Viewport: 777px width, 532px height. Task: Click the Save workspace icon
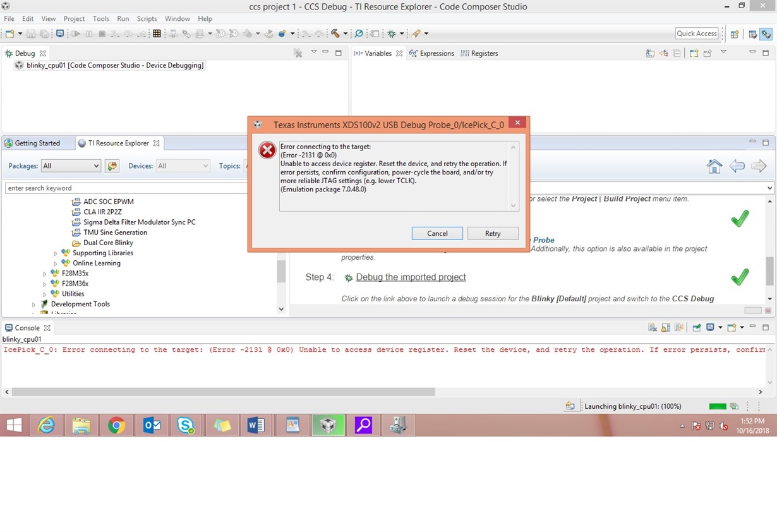click(31, 33)
